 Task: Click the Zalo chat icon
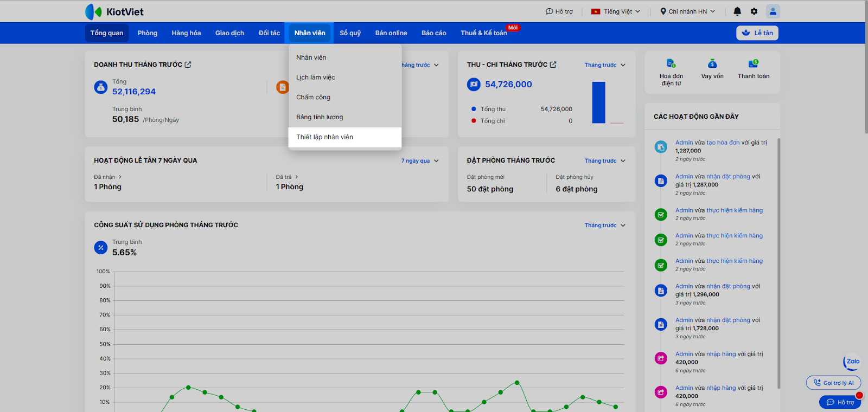click(852, 362)
